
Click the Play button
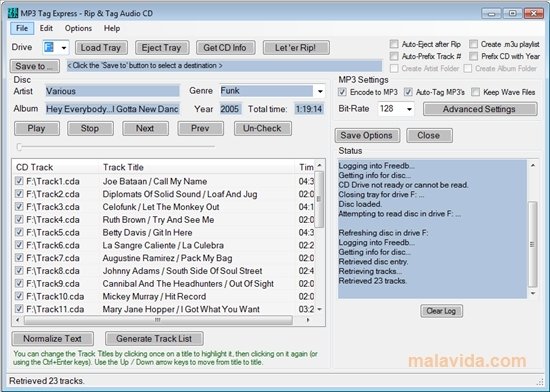(x=37, y=129)
